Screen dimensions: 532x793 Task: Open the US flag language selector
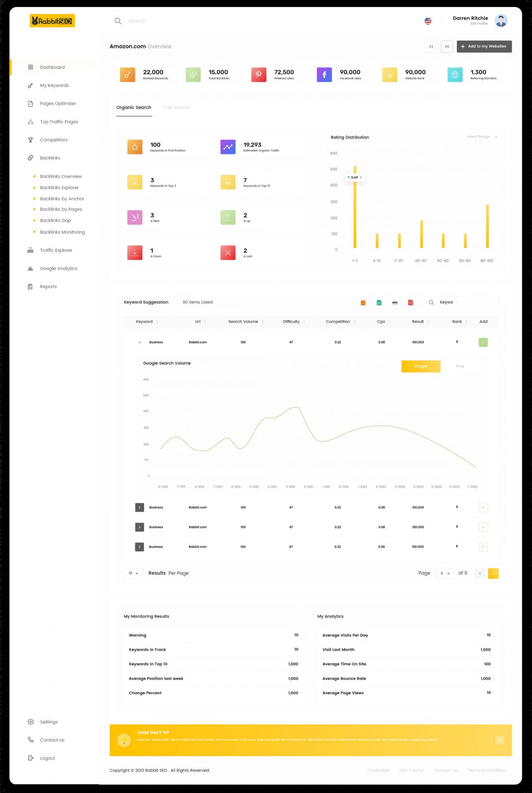coord(428,21)
